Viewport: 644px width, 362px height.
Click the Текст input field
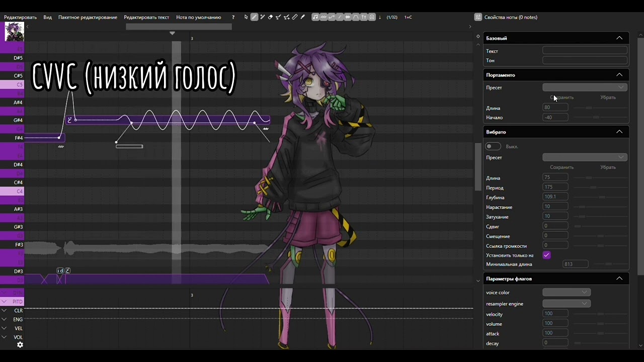click(585, 51)
